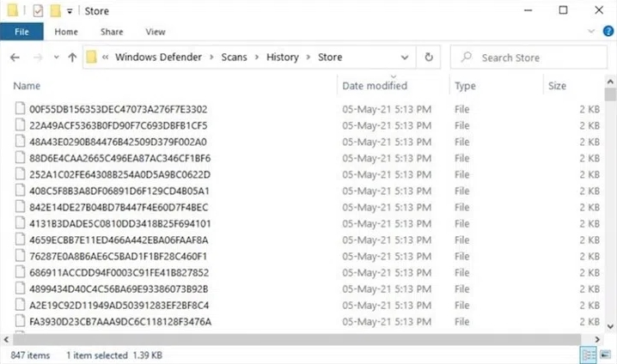Click the Properties quick access icon
617x364 pixels.
click(x=38, y=10)
